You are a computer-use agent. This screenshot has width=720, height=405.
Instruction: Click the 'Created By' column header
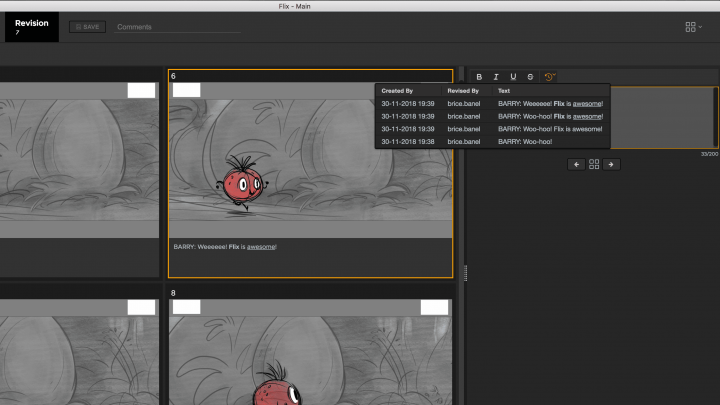coord(397,91)
